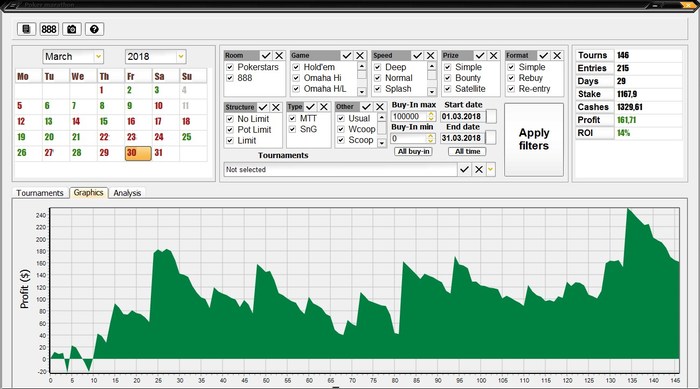Click the Apply filters button
Image resolution: width=700 pixels, height=389 pixels.
(534, 140)
